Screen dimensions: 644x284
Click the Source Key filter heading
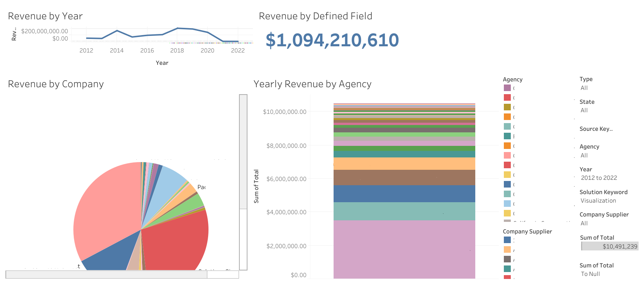(x=596, y=129)
